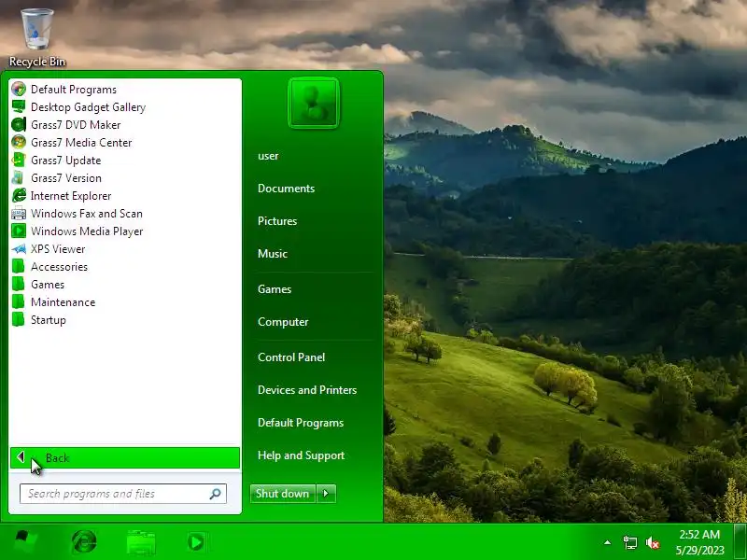The width and height of the screenshot is (747, 560).
Task: Click the magnifier icon in search box
Action: [x=216, y=494]
